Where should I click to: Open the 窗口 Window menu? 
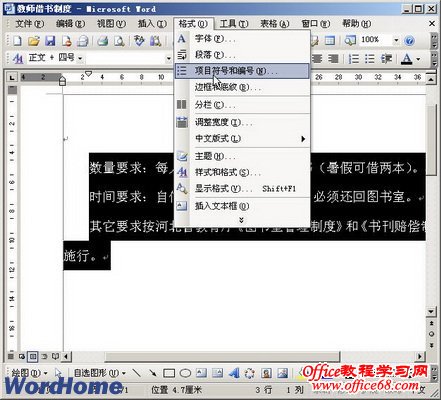click(315, 24)
